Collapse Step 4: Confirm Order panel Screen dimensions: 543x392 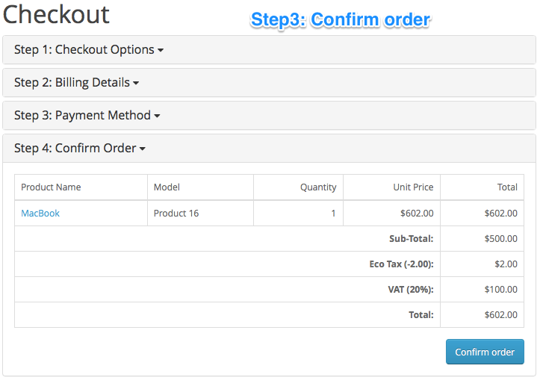click(80, 148)
